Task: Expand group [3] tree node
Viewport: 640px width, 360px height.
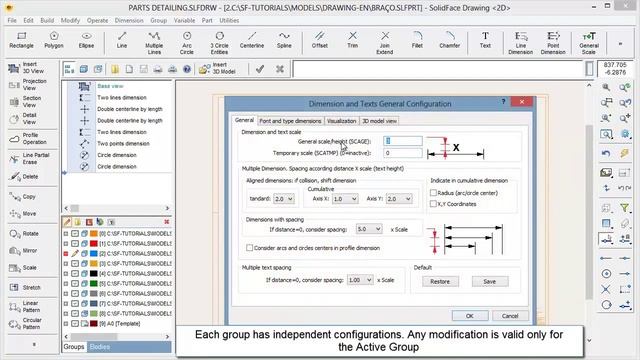Action: (66, 264)
